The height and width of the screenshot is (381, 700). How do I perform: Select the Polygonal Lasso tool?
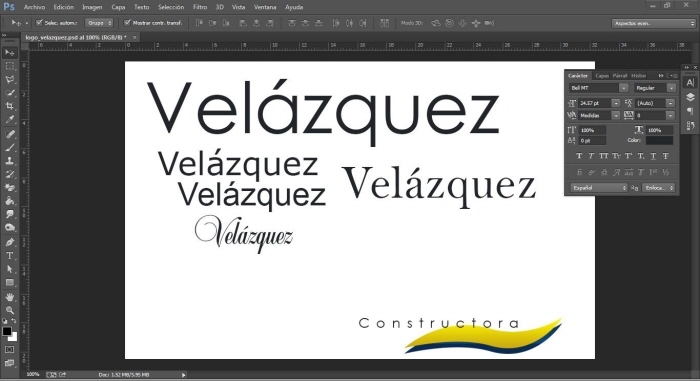click(9, 80)
